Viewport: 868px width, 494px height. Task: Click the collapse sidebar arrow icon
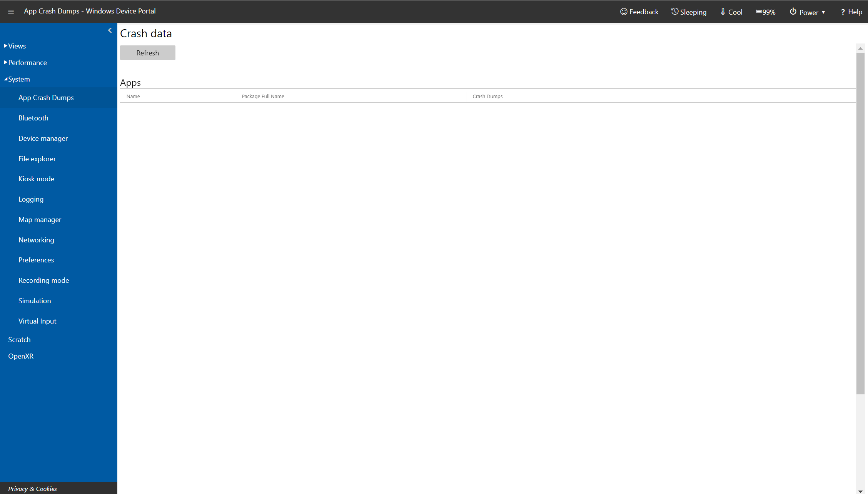pyautogui.click(x=110, y=30)
